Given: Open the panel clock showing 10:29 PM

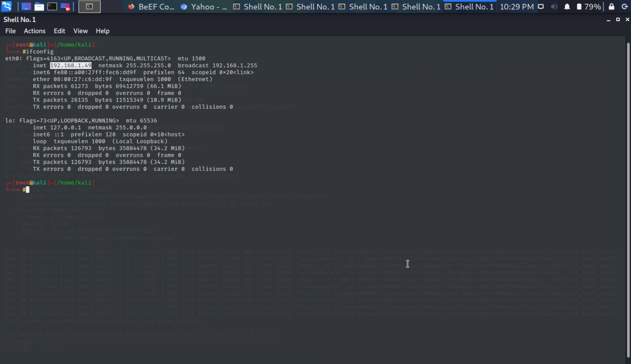Looking at the screenshot, I should (517, 7).
